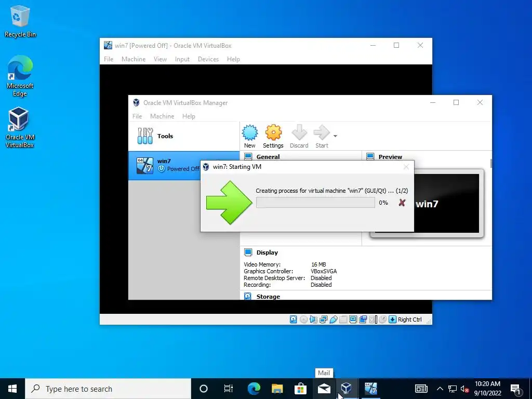Screen dimensions: 532x399
Task: Click the Preview section icon
Action: click(370, 156)
